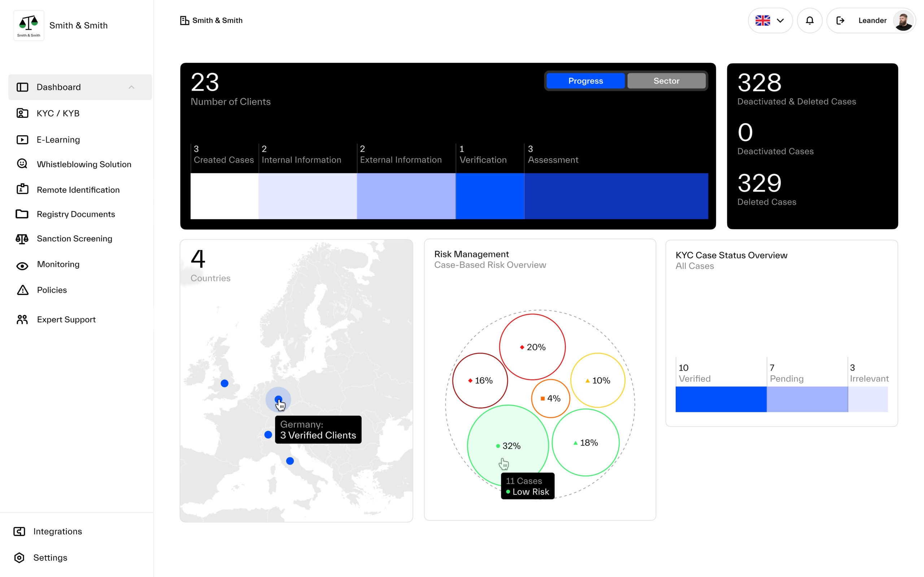Open the Sanction Screening scales icon
The image size is (924, 577).
click(x=22, y=238)
